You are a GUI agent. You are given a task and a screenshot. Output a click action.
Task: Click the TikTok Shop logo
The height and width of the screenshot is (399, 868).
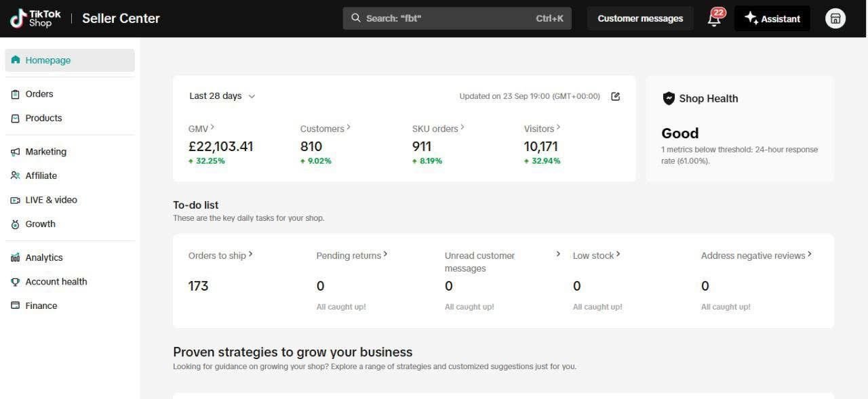35,18
